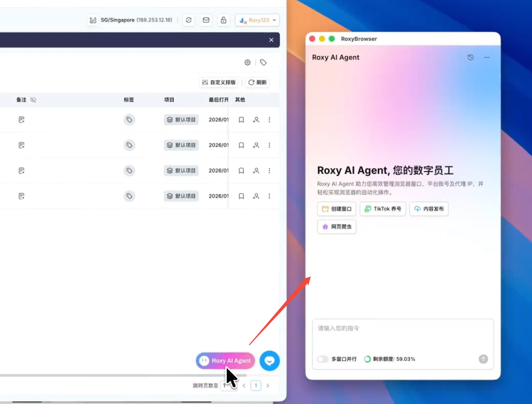This screenshot has height=404, width=532.
Task: Click the 创建窗口 quick action button
Action: (337, 209)
